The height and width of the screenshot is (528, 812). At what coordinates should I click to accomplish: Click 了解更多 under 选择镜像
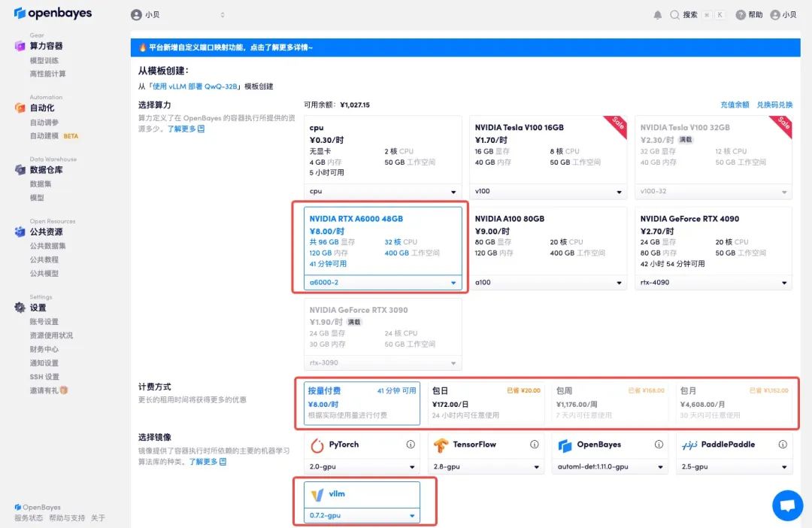pos(208,461)
